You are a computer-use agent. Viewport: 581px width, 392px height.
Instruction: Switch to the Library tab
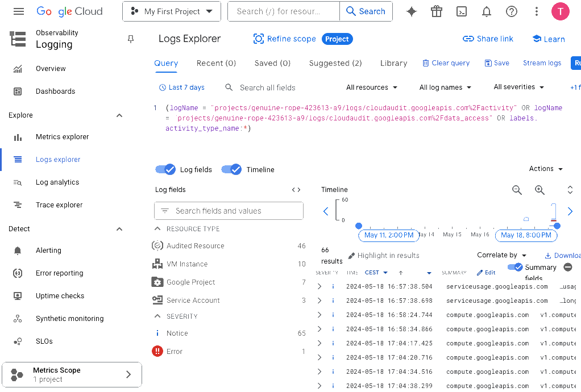tap(393, 63)
